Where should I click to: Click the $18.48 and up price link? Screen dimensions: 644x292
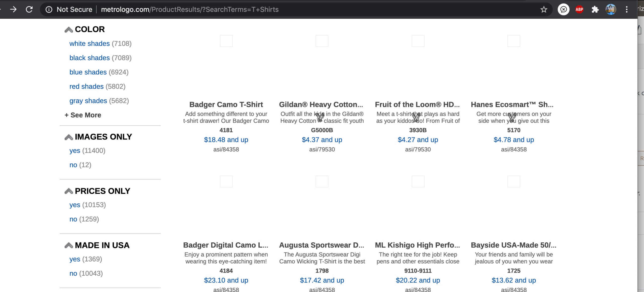(226, 140)
